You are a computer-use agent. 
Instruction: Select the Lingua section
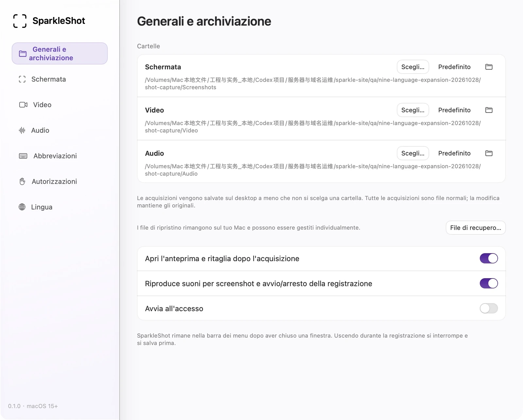pyautogui.click(x=59, y=207)
